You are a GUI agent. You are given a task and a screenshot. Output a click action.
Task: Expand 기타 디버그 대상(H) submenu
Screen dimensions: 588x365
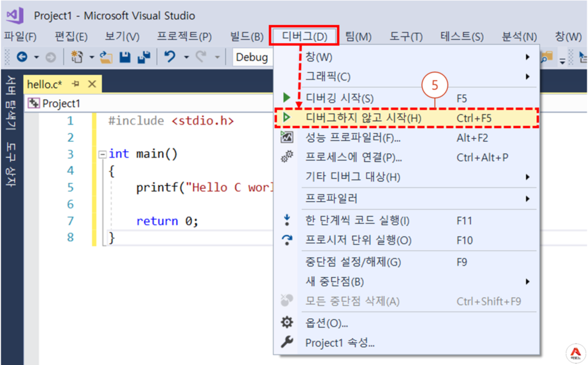point(407,177)
